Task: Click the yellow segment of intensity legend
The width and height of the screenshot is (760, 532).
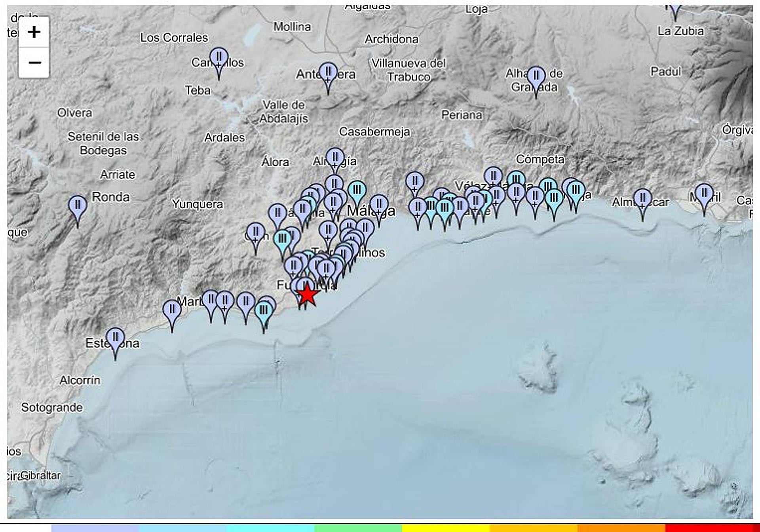Action: tap(446, 528)
